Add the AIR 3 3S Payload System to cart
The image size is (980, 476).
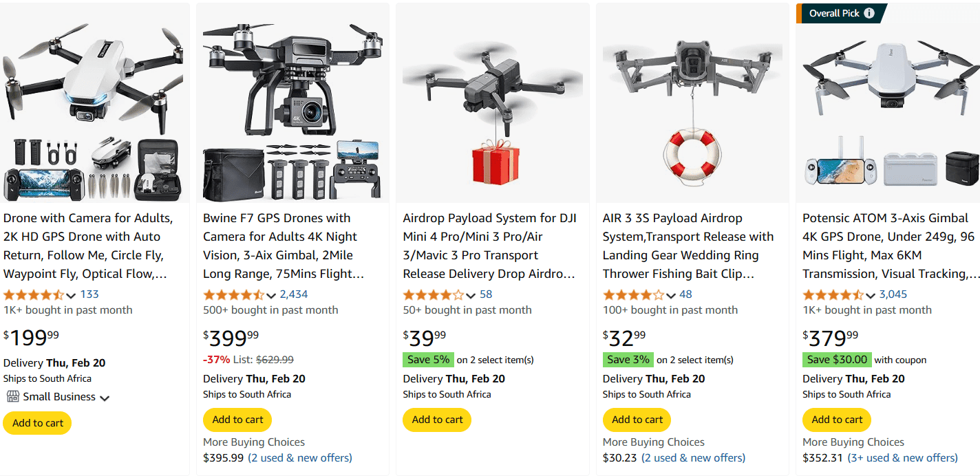[636, 420]
